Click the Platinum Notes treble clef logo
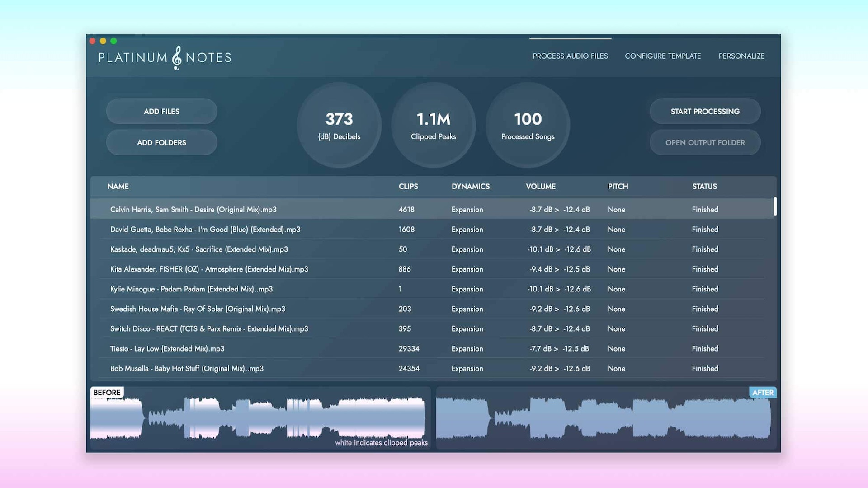Viewport: 868px width, 488px height. coord(177,58)
